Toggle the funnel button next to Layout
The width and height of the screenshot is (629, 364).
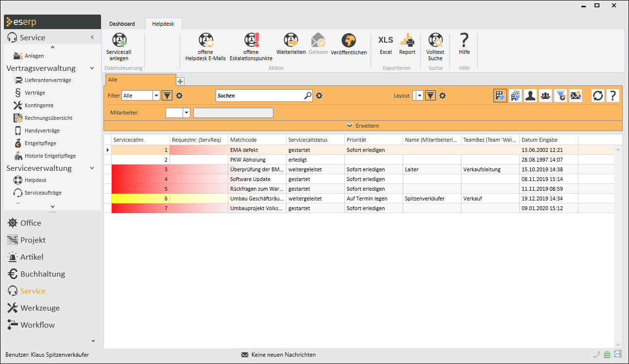430,96
